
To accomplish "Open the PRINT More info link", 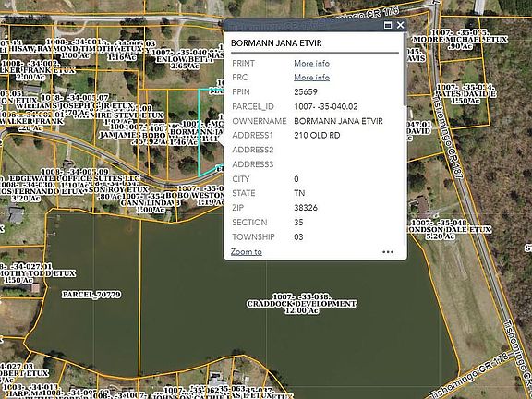I will 311,64.
